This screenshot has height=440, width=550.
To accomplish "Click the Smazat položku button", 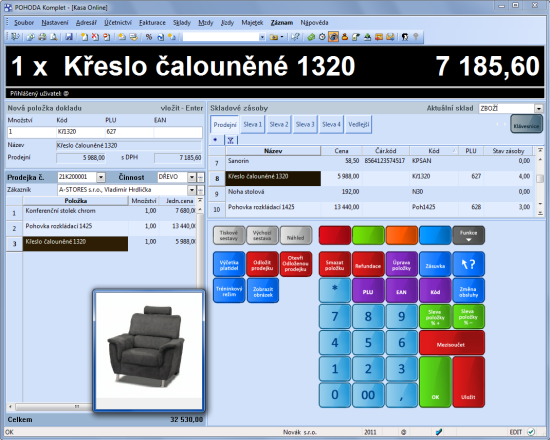I will [x=335, y=264].
